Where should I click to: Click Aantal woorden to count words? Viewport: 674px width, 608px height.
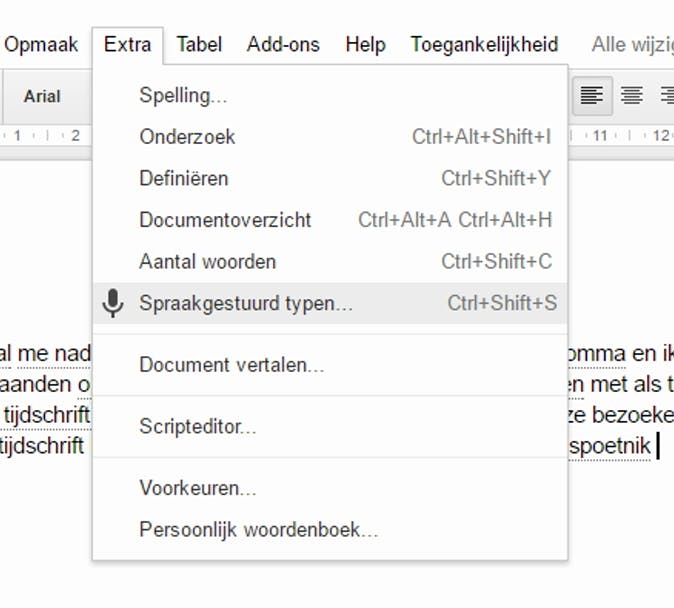click(x=208, y=262)
